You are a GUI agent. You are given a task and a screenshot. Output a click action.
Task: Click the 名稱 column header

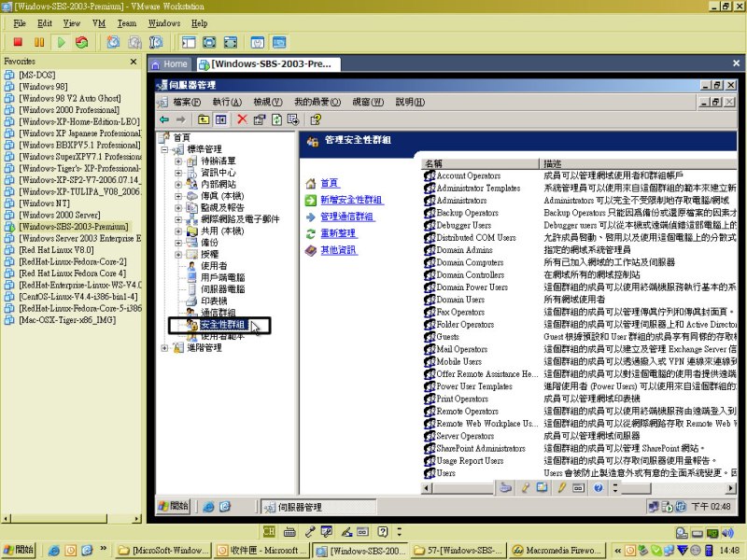pos(480,164)
